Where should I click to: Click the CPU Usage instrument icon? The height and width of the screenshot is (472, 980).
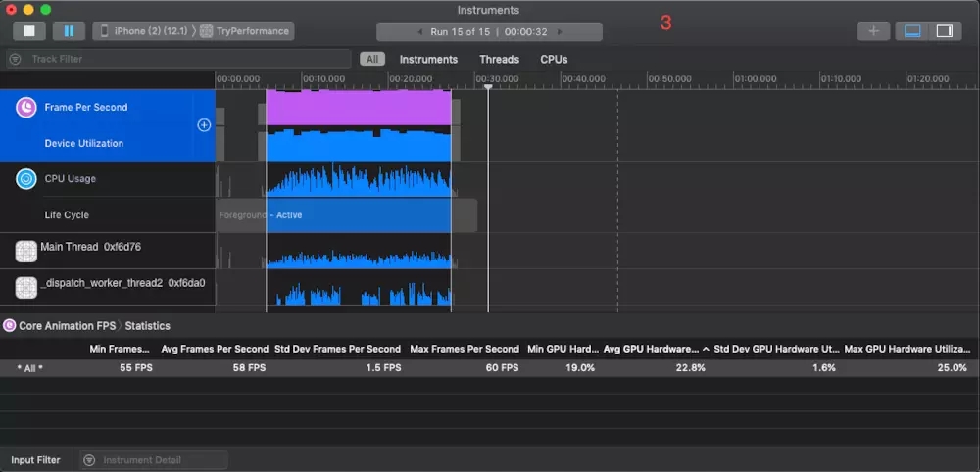pyautogui.click(x=26, y=179)
